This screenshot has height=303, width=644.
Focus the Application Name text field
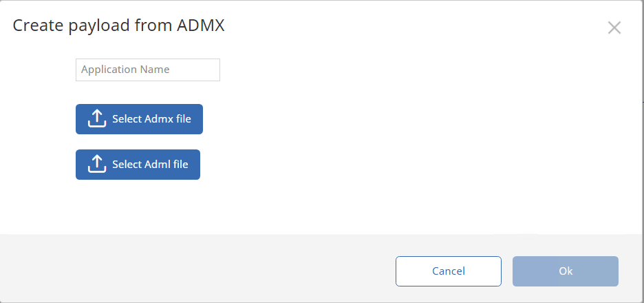pos(147,70)
